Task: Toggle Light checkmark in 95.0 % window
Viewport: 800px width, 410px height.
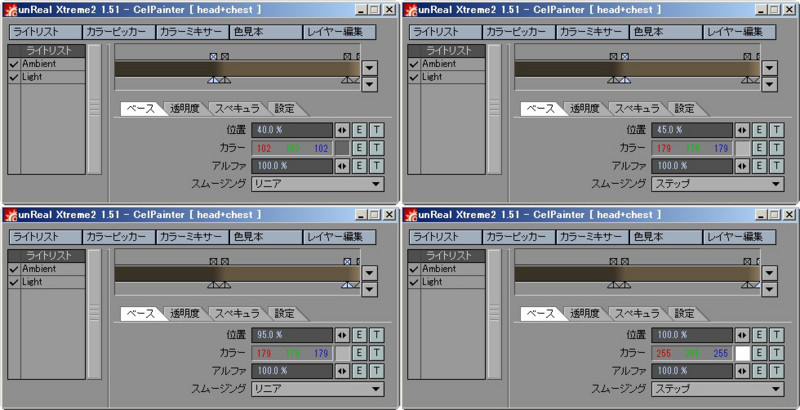Action: 14,283
